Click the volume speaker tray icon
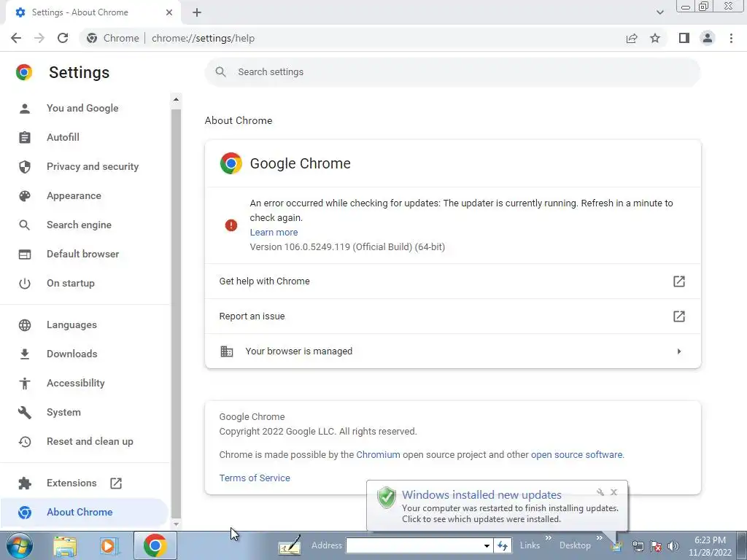This screenshot has height=560, width=747. pos(673,546)
